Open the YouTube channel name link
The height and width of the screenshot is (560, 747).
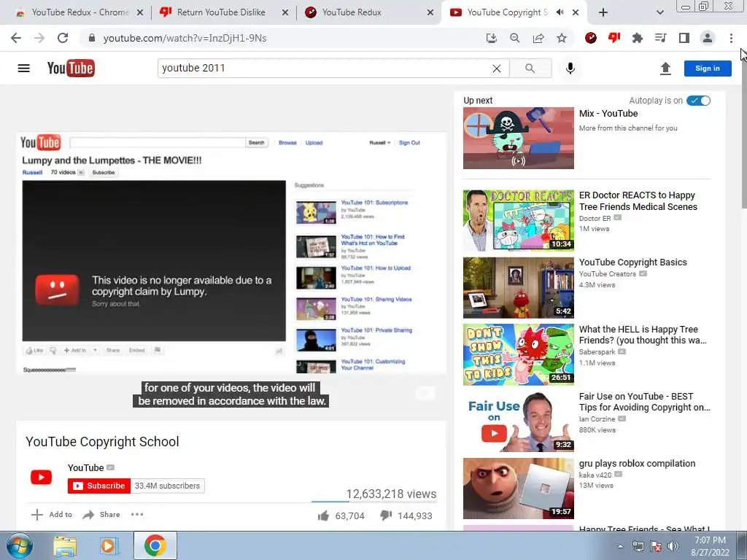pyautogui.click(x=86, y=467)
